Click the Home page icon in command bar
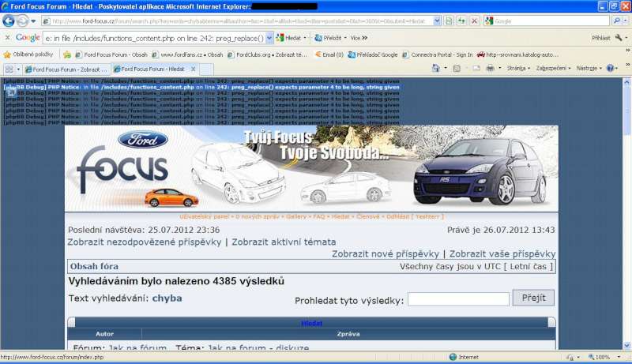632x364 pixels. (x=434, y=69)
